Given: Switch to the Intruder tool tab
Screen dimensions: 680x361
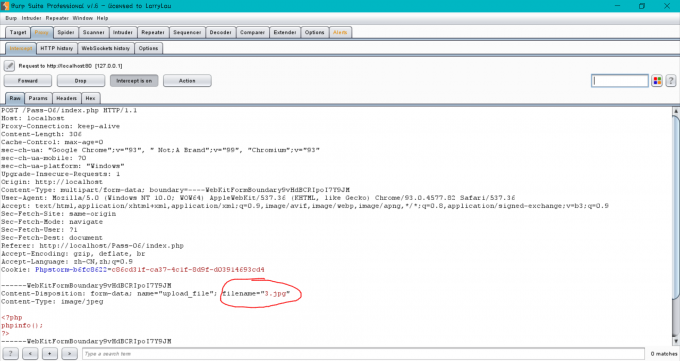Looking at the screenshot, I should pos(123,33).
